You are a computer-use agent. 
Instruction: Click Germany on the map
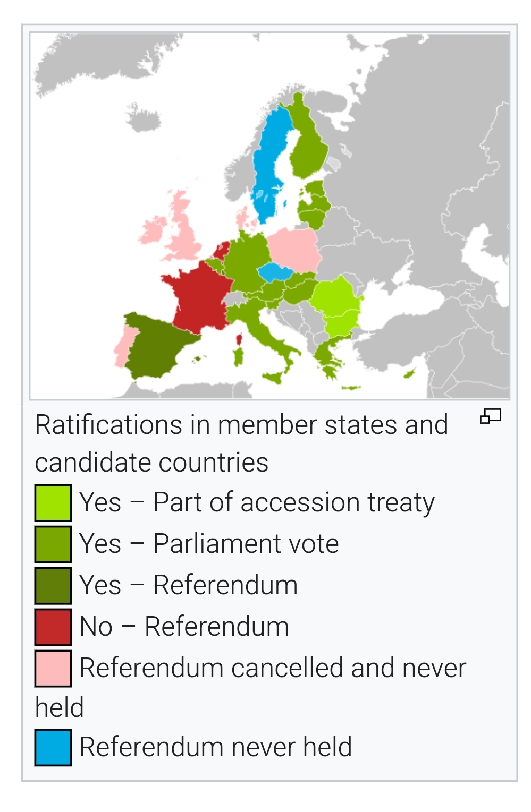(246, 263)
